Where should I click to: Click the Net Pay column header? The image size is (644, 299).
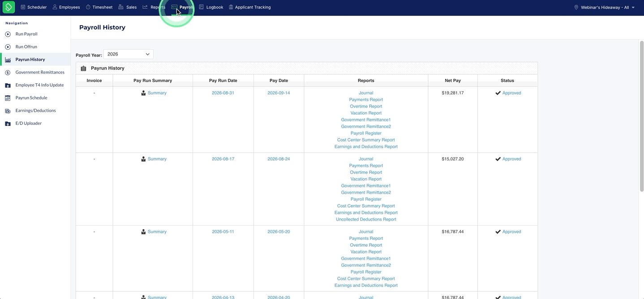tap(453, 81)
